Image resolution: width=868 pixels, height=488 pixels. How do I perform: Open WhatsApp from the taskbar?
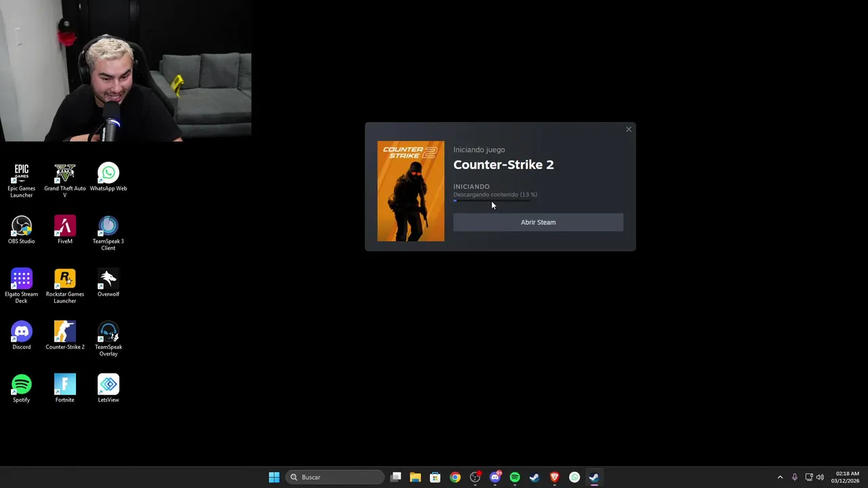pyautogui.click(x=574, y=477)
